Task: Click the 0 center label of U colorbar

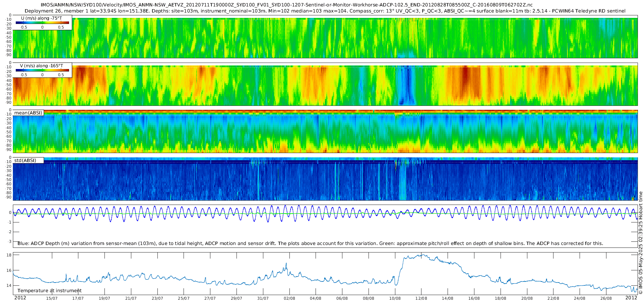Action: (42, 27)
